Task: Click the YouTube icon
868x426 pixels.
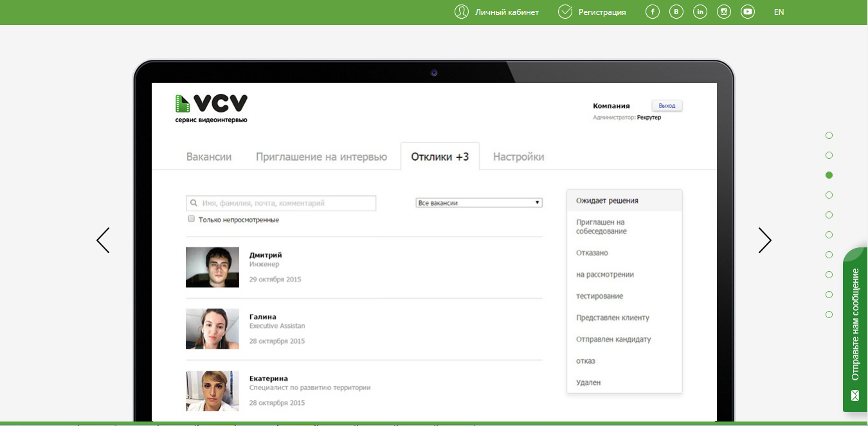Action: (747, 12)
